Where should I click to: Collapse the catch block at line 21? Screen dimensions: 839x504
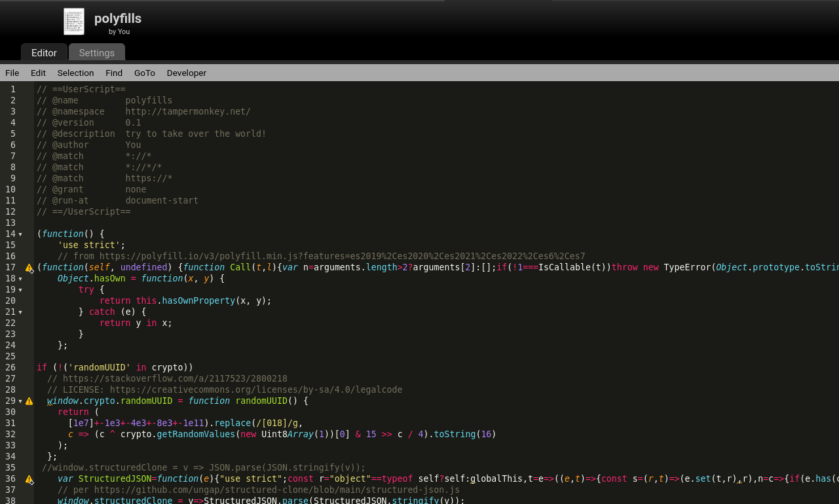21,312
